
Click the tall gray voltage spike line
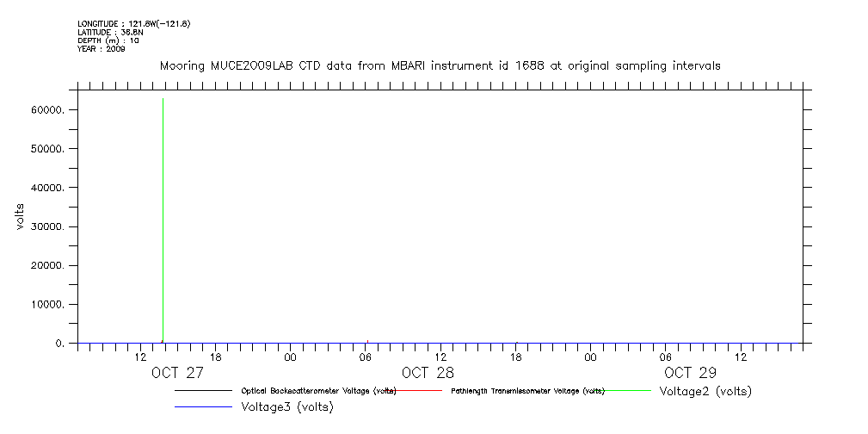click(x=163, y=215)
